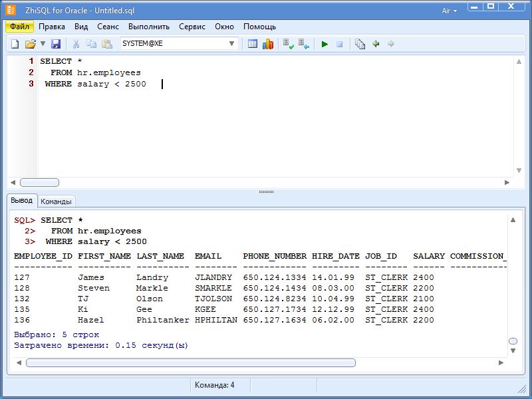Click 'Markle' last name in results
Screen dimensions: 532x399
[x=152, y=288]
